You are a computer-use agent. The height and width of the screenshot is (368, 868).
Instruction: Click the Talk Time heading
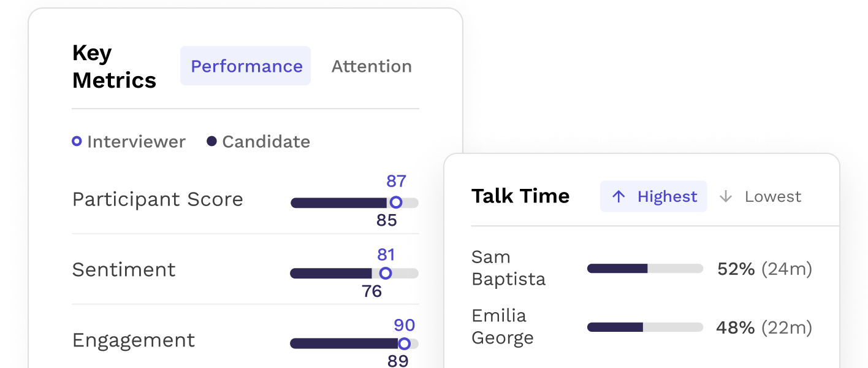520,196
